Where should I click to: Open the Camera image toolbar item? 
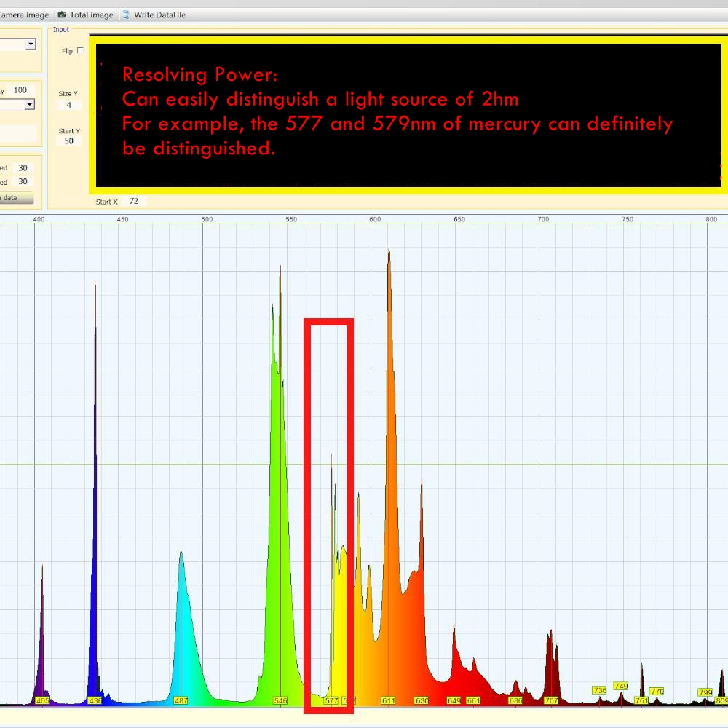pos(25,15)
